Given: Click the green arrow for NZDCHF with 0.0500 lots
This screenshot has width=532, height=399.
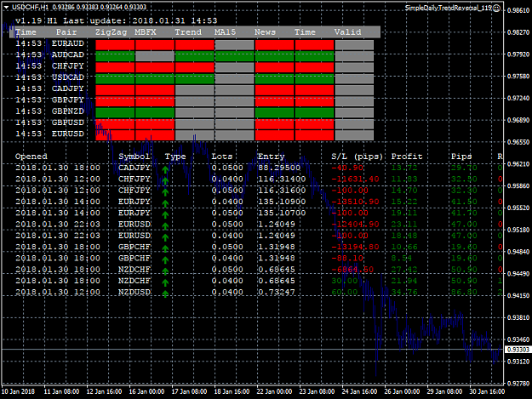Looking at the screenshot, I should [x=165, y=271].
